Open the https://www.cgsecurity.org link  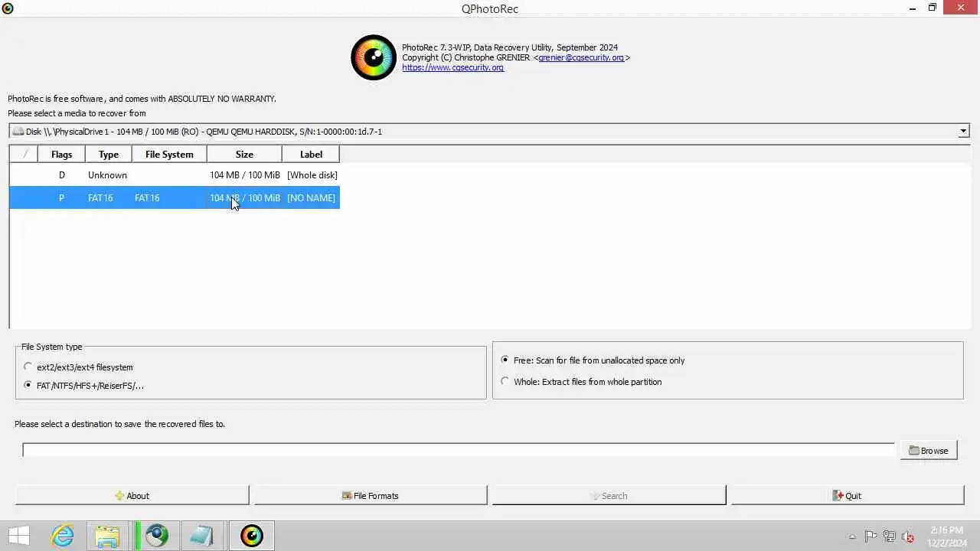452,67
